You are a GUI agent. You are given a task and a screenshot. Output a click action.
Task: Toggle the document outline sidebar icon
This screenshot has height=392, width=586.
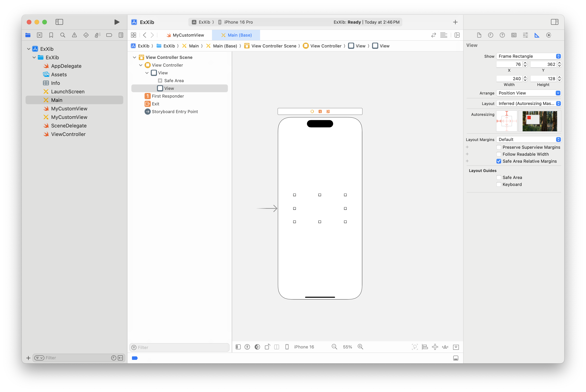point(238,347)
